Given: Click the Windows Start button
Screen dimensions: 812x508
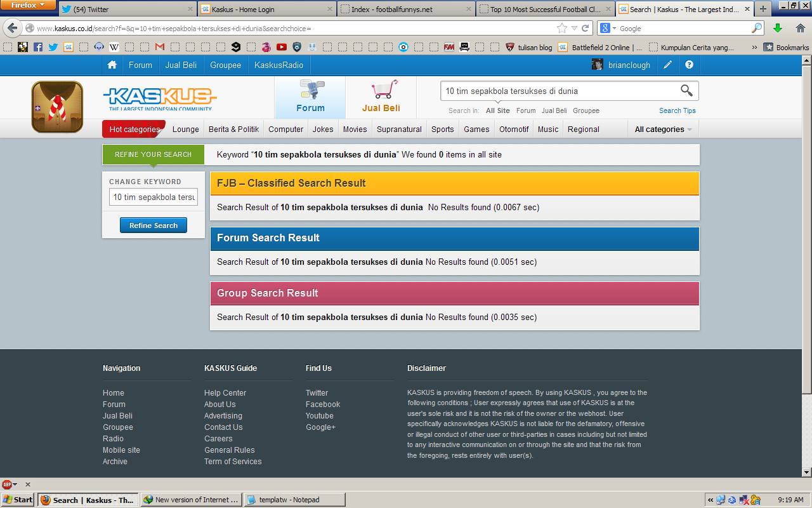Looking at the screenshot, I should (x=18, y=500).
